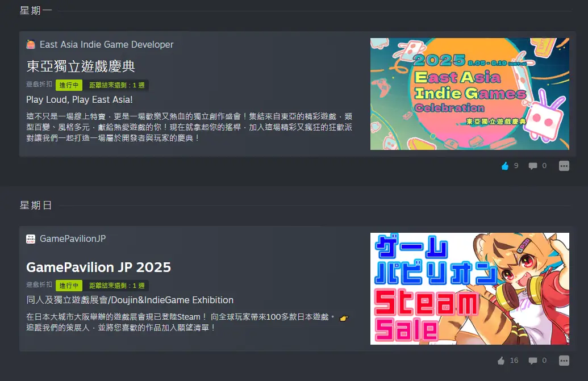
Task: Open comments on the East Asia event
Action: pos(532,166)
